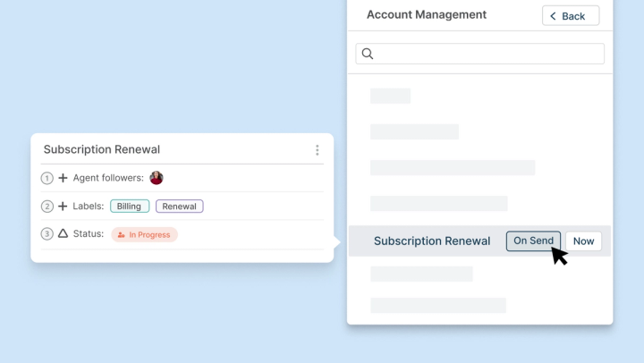Select the Renewal label tag
This screenshot has width=644, height=363.
[179, 207]
